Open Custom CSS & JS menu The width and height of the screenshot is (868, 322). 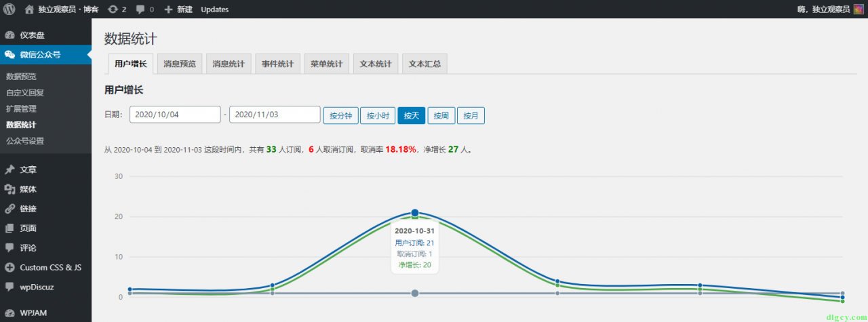pyautogui.click(x=45, y=268)
